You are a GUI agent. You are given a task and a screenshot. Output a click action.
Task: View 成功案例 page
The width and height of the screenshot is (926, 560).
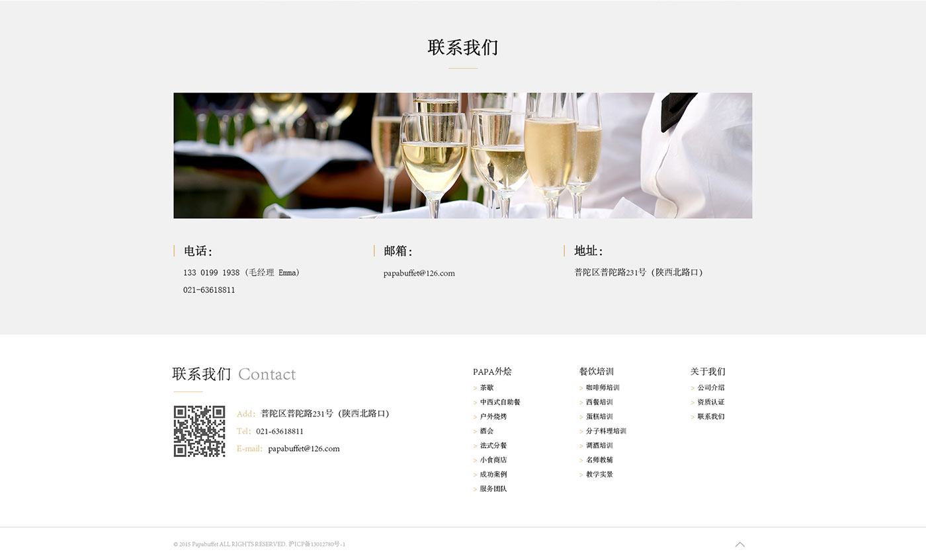click(493, 475)
